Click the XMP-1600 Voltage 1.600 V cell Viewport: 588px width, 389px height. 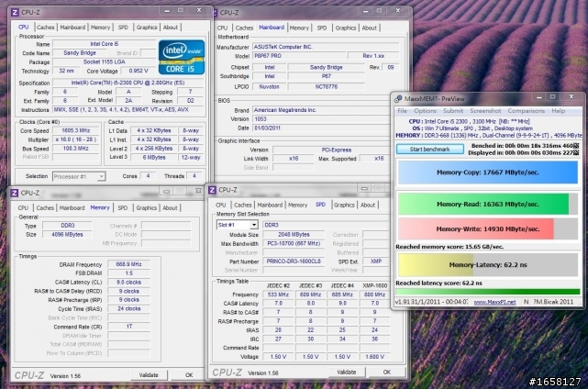[x=374, y=357]
